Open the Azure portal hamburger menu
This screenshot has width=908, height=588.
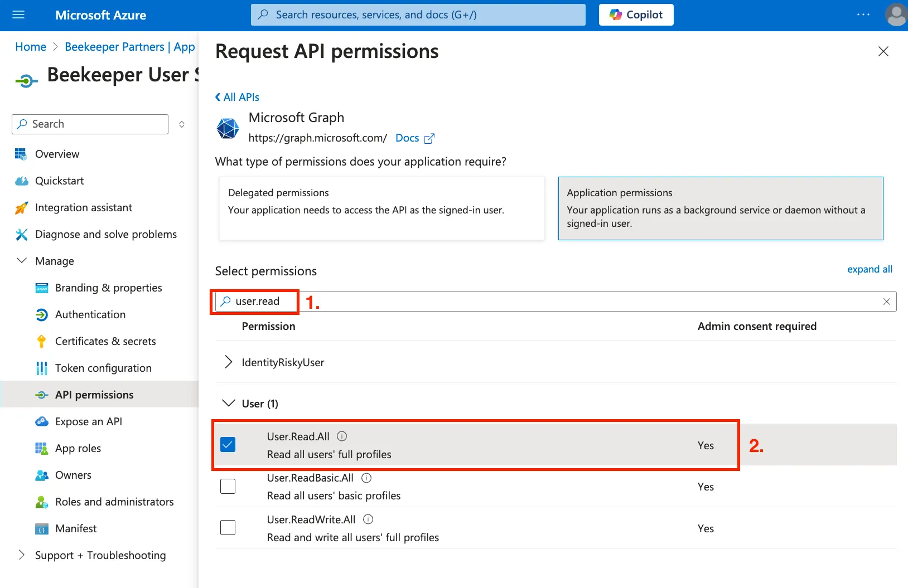18,15
